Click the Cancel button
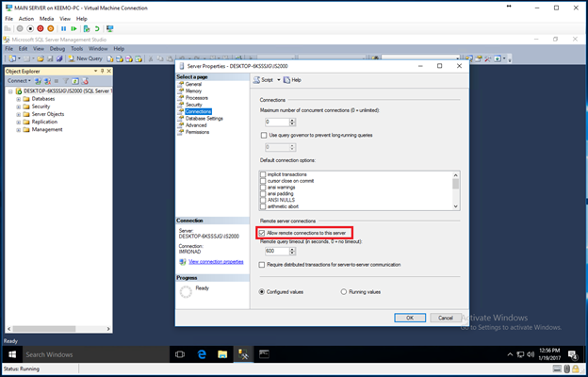This screenshot has height=377, width=588. pos(446,318)
